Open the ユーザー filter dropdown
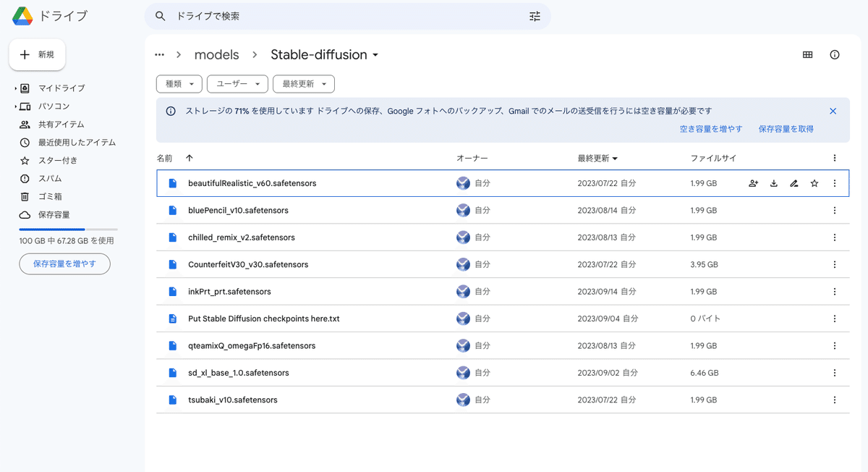This screenshot has width=868, height=472. [237, 84]
